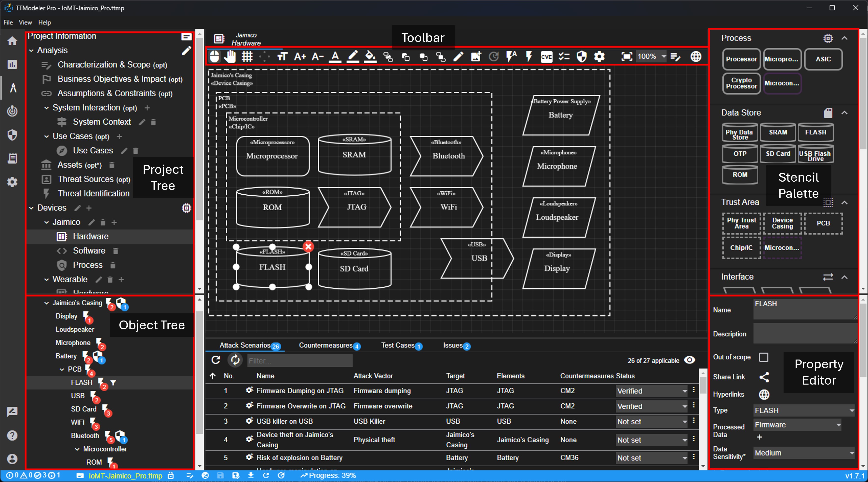The image size is (868, 482).
Task: Click the Share Link icon
Action: tap(764, 377)
